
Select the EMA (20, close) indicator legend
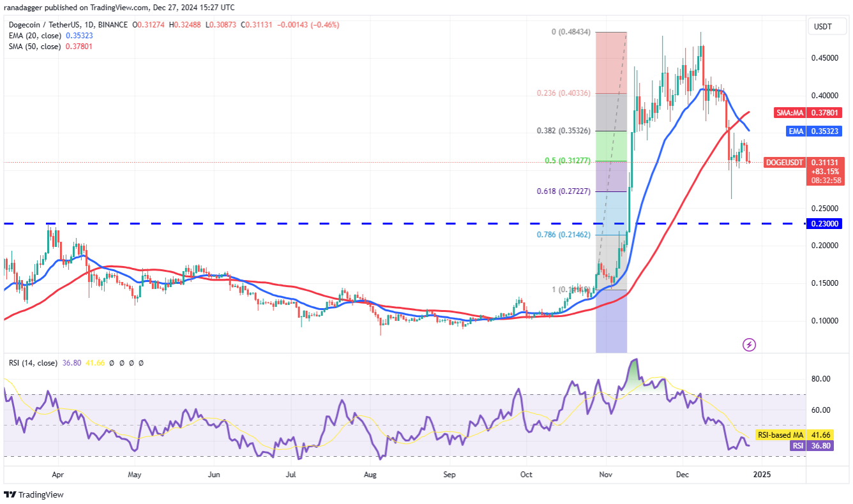pyautogui.click(x=36, y=36)
